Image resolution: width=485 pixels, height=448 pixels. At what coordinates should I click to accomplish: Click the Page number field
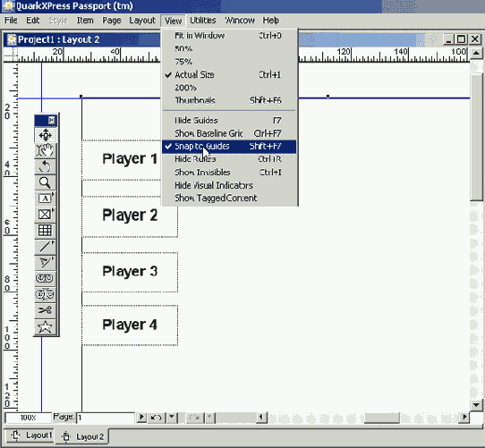pos(106,418)
